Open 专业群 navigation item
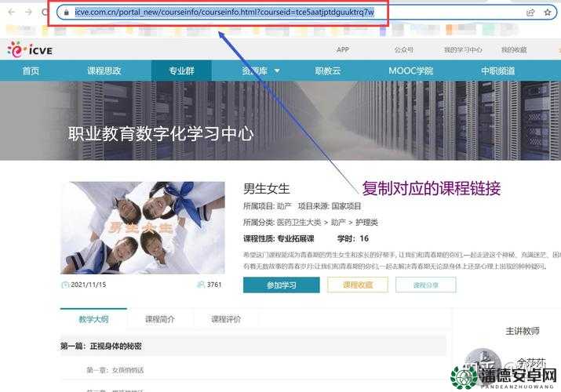The image size is (561, 392). (182, 71)
